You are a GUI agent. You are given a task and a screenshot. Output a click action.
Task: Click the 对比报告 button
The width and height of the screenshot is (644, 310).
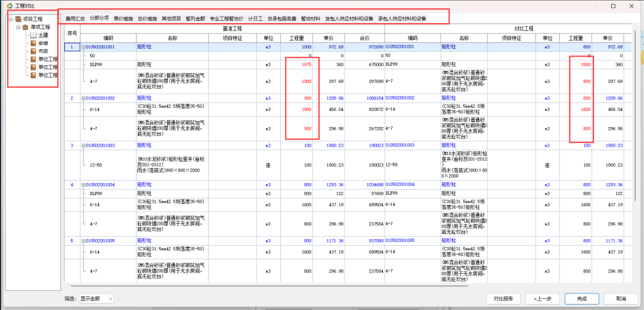[x=504, y=299]
